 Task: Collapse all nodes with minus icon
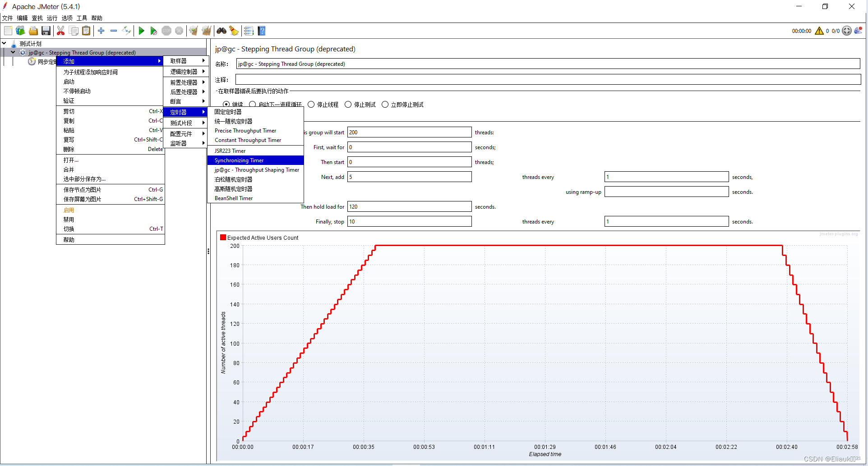[x=114, y=31]
